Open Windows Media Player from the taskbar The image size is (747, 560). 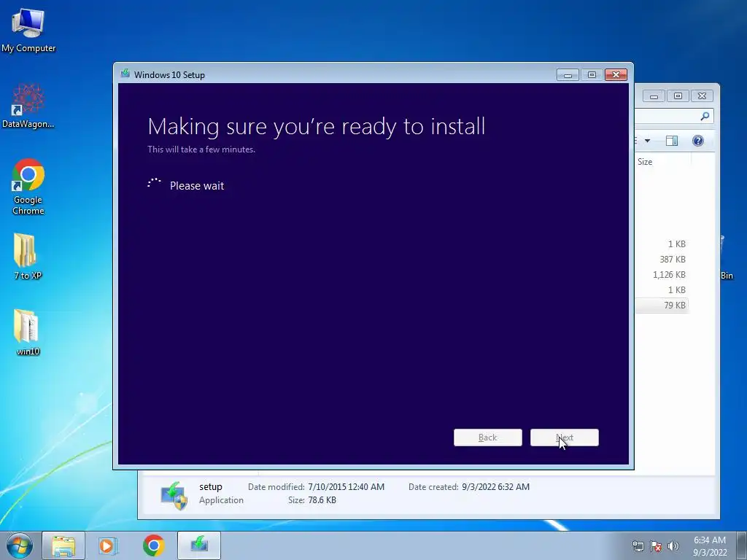point(108,545)
